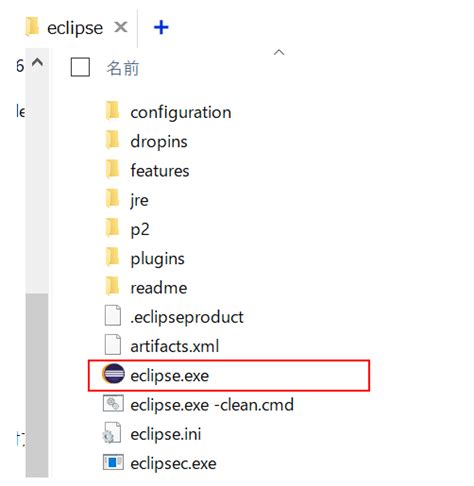
Task: Click the p2 folder icon
Action: point(112,228)
